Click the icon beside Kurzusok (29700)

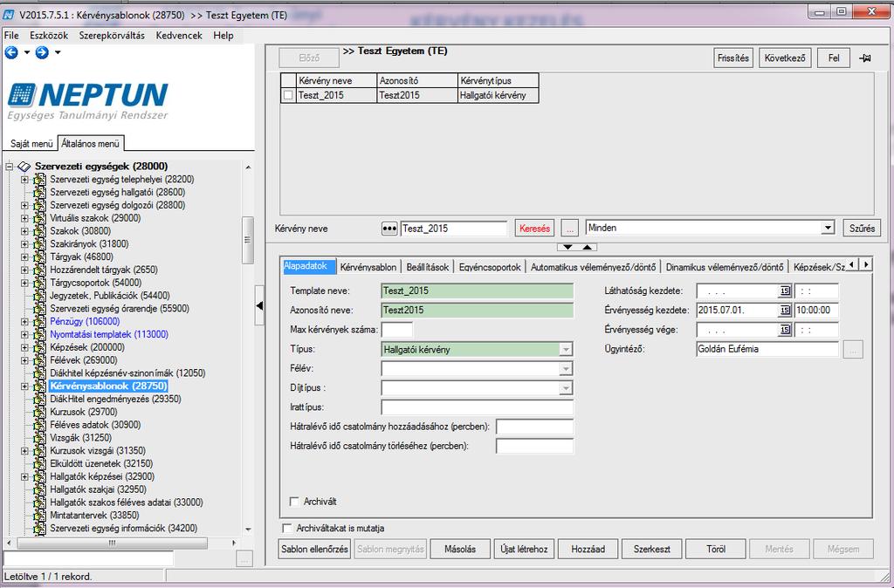point(39,412)
